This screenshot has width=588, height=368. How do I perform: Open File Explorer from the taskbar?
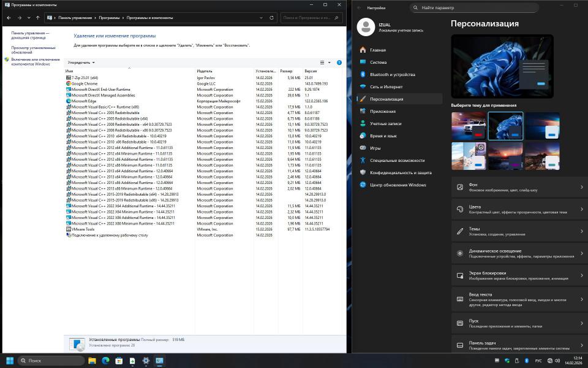point(92,361)
